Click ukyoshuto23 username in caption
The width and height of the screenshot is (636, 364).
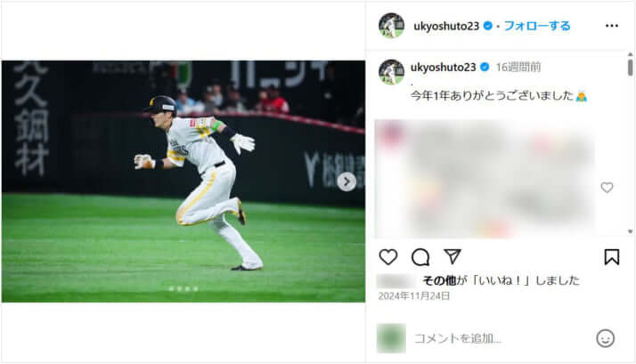[443, 68]
